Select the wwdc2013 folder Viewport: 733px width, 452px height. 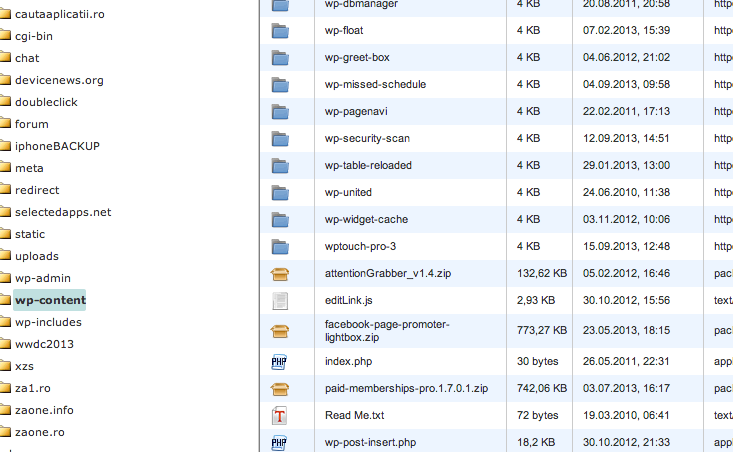pyautogui.click(x=44, y=344)
